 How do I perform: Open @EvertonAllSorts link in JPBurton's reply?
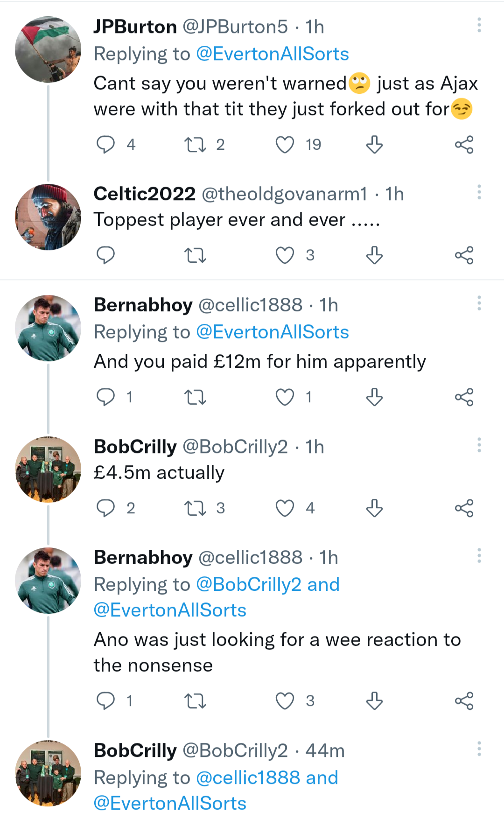click(x=273, y=54)
